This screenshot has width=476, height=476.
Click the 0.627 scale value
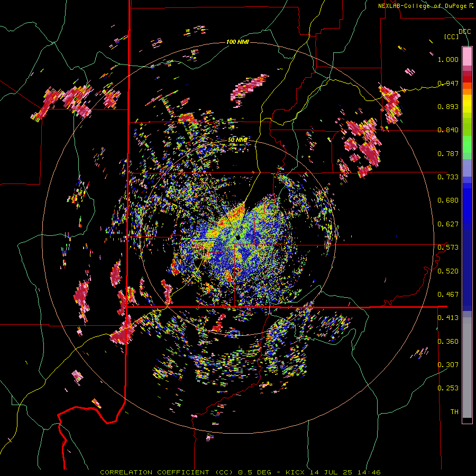(x=448, y=224)
